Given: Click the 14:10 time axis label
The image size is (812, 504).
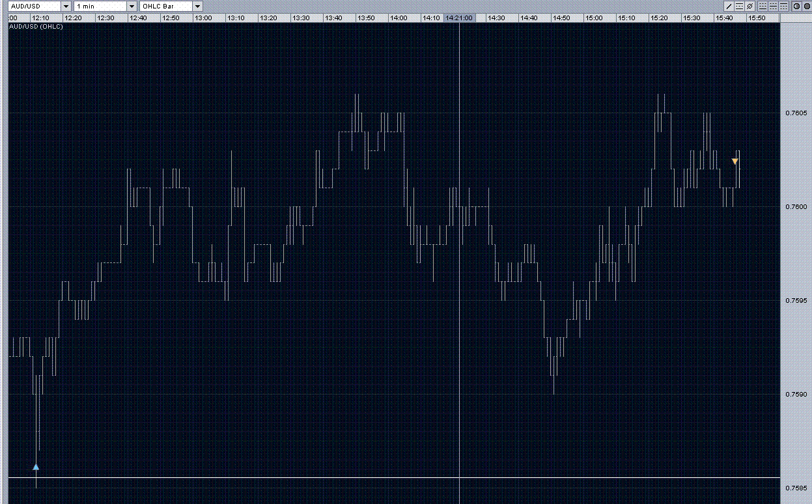Looking at the screenshot, I should click(431, 18).
